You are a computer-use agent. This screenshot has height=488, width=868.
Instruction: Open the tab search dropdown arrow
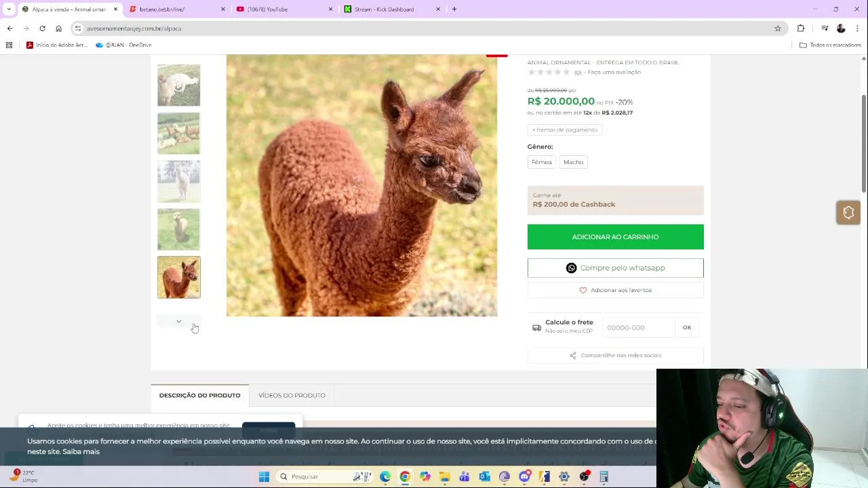pos(8,9)
